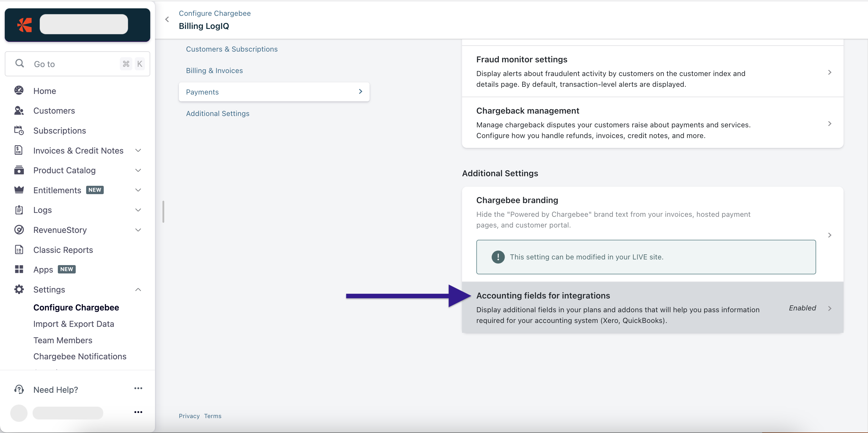Open the user profile ellipsis menu

click(x=138, y=412)
